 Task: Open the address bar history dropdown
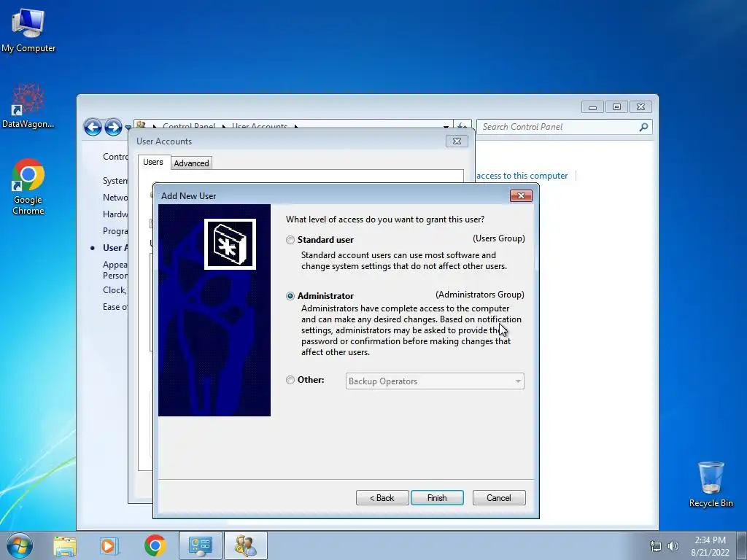tap(446, 126)
